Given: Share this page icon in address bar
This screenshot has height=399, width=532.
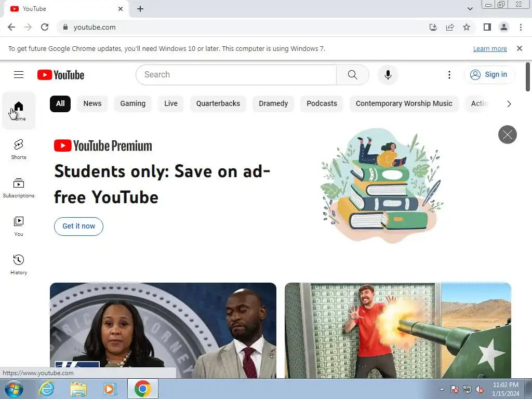Looking at the screenshot, I should coord(450,27).
